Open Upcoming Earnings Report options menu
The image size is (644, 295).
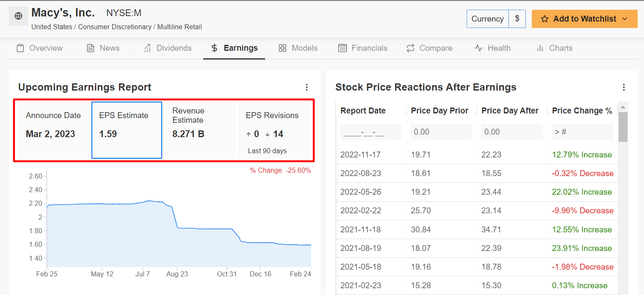(307, 87)
